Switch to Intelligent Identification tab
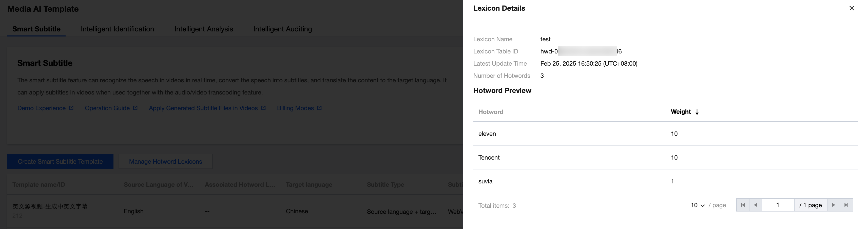 (x=117, y=29)
